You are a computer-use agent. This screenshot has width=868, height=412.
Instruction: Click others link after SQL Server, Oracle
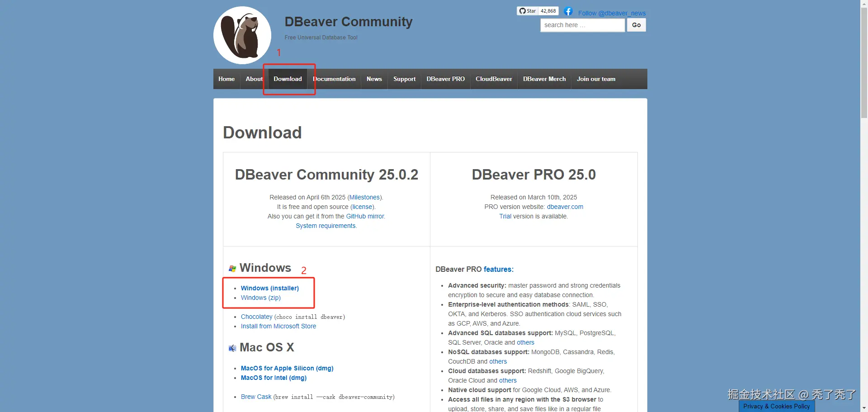[x=525, y=342]
